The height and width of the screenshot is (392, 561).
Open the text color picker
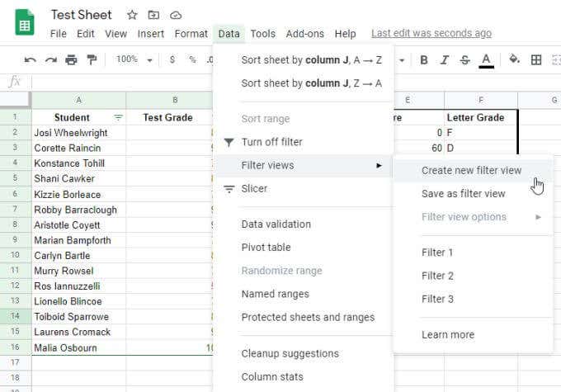click(x=486, y=59)
